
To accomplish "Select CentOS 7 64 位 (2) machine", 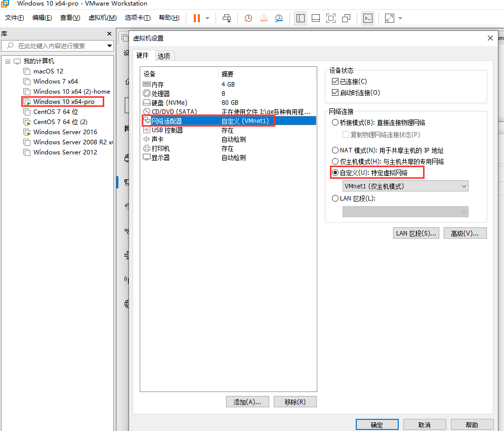I will 60,122.
